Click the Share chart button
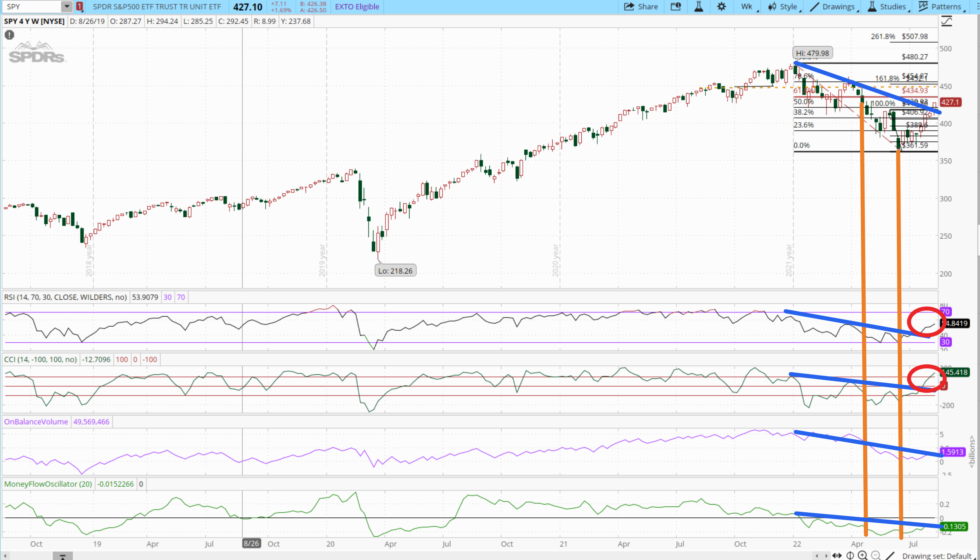980x560 pixels. click(641, 7)
